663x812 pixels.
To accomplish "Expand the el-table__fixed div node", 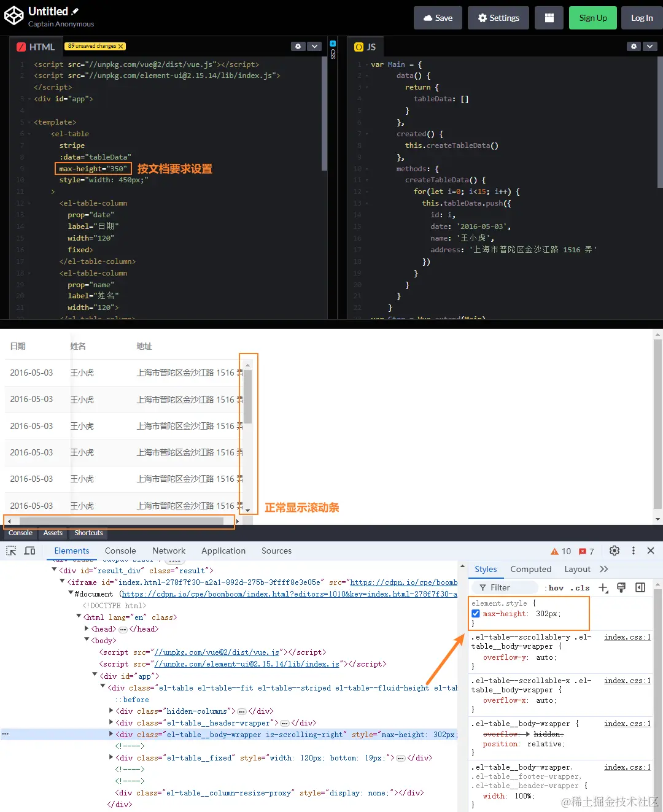I will pos(111,757).
